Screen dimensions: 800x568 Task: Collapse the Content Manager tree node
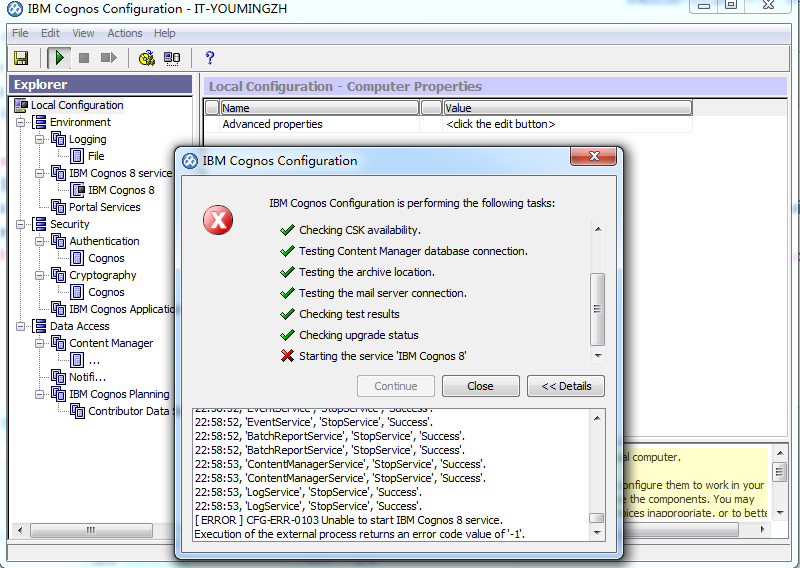tap(39, 343)
